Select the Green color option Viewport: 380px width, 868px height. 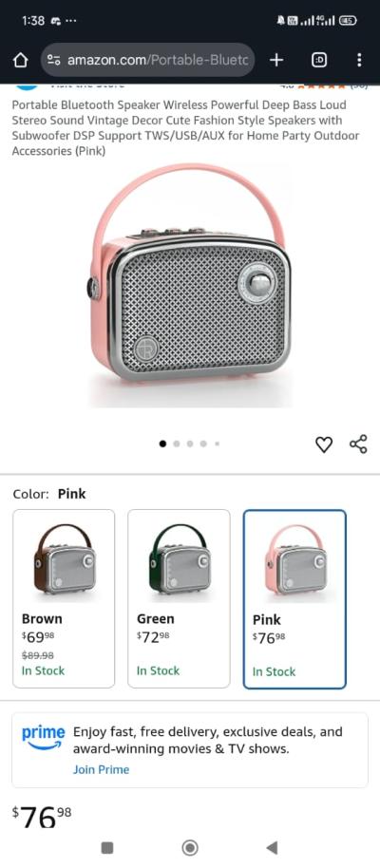(x=179, y=598)
